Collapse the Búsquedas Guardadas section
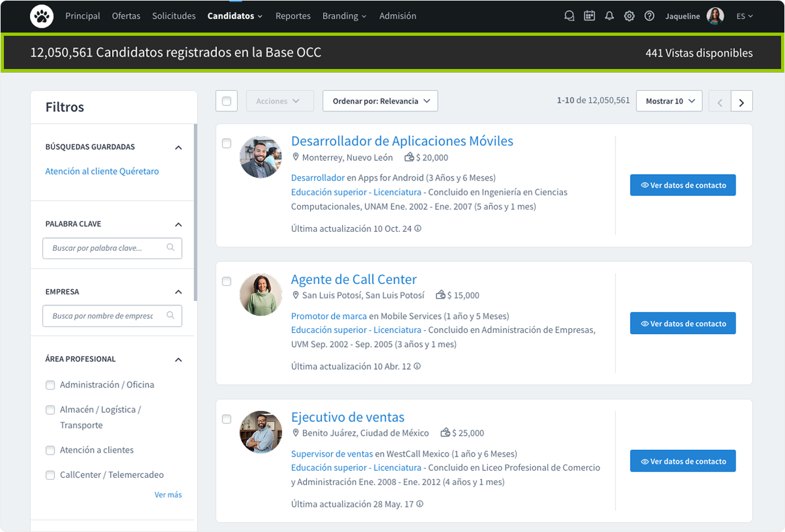785x532 pixels. point(178,148)
